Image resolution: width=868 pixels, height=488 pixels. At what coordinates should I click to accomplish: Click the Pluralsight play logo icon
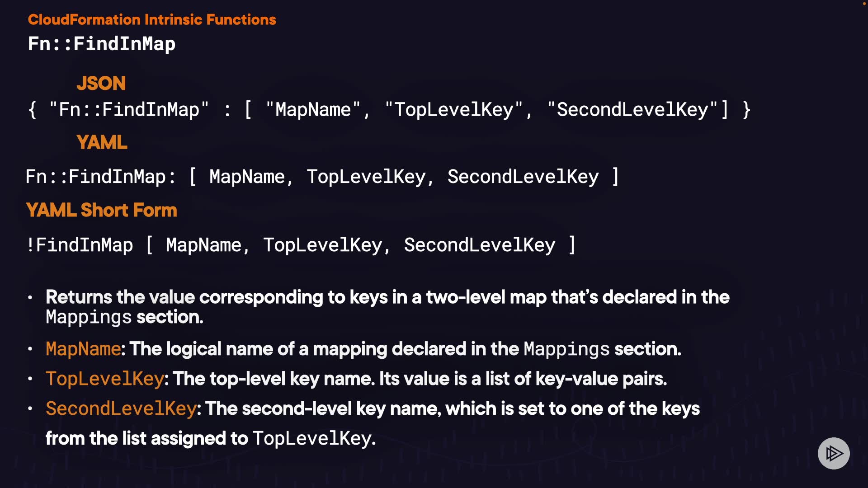834,453
